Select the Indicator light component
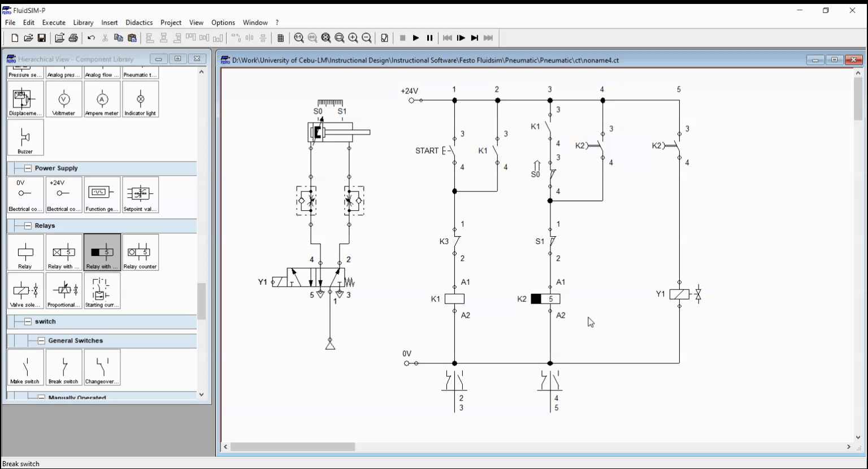Image resolution: width=868 pixels, height=469 pixels. coord(141,99)
